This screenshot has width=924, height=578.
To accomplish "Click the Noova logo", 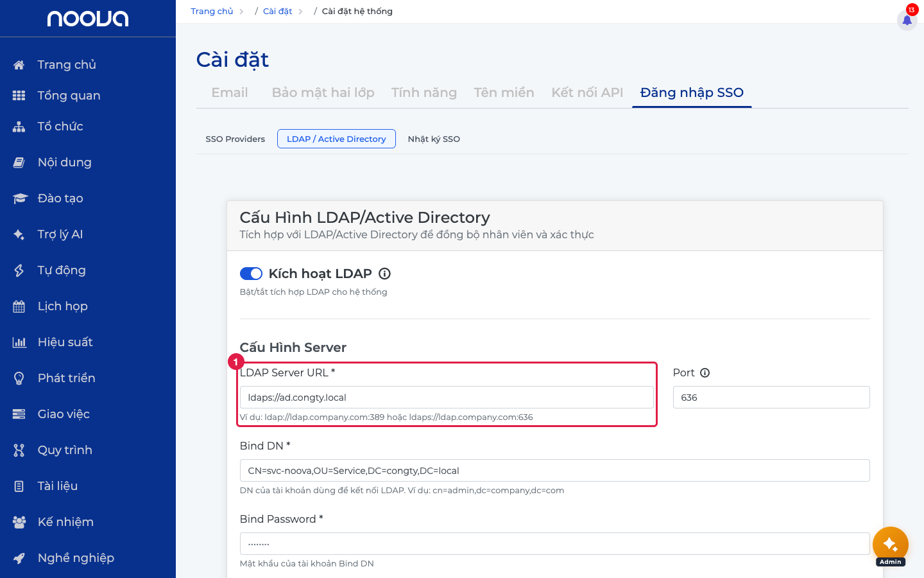I will point(88,19).
